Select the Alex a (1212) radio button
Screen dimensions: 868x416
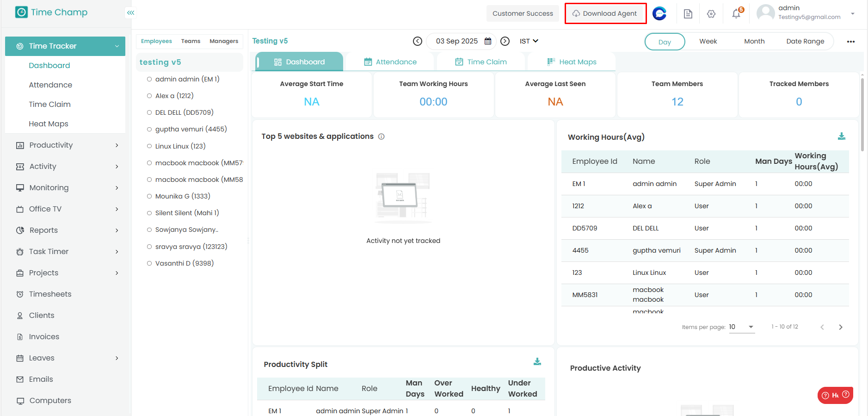149,96
